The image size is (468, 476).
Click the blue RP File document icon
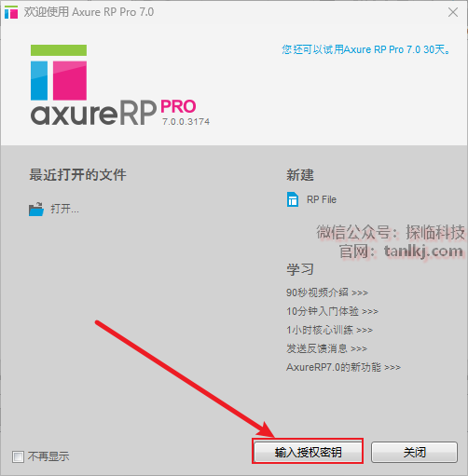[x=293, y=199]
